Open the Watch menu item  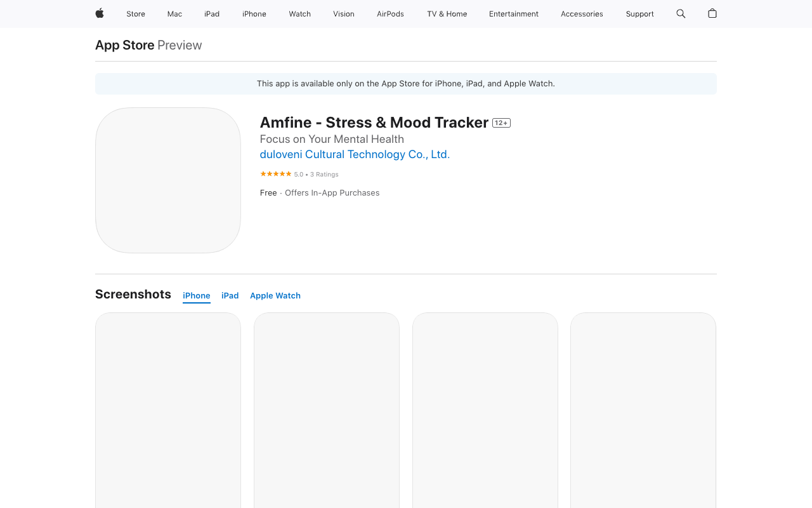click(x=300, y=14)
